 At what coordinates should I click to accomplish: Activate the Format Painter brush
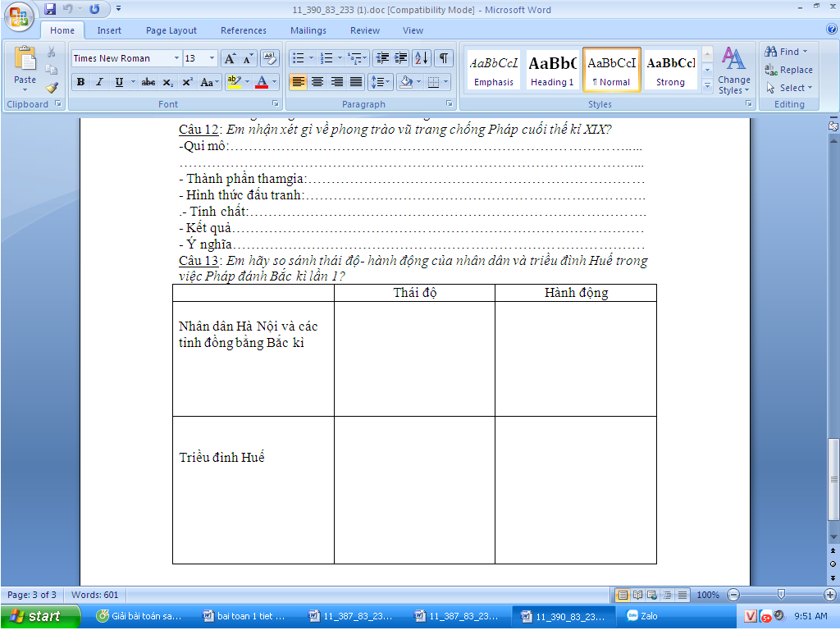click(x=52, y=87)
